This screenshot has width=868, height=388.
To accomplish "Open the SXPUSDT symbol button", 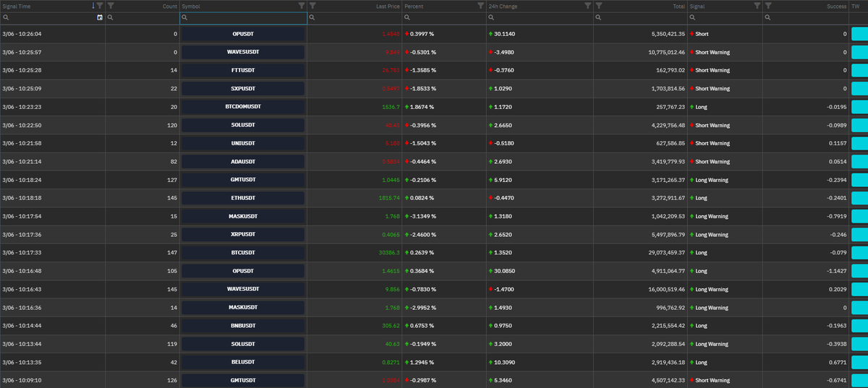I will point(243,88).
